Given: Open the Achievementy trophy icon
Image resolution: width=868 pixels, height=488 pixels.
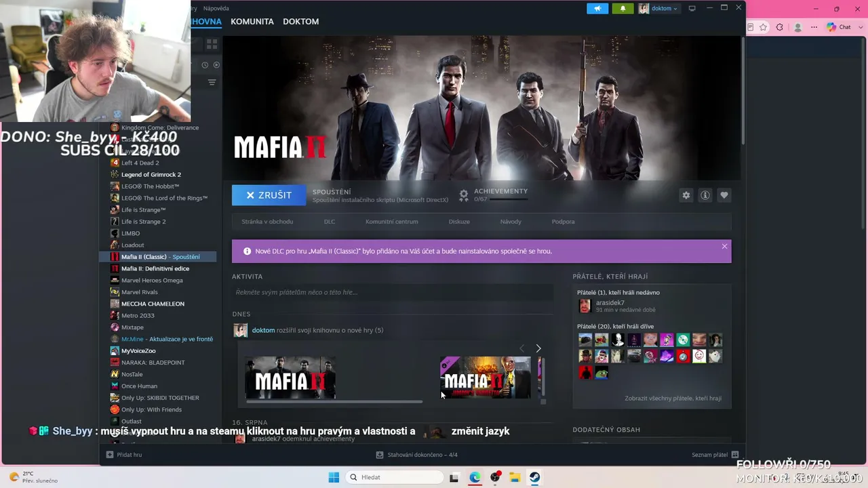Looking at the screenshot, I should click(x=464, y=195).
